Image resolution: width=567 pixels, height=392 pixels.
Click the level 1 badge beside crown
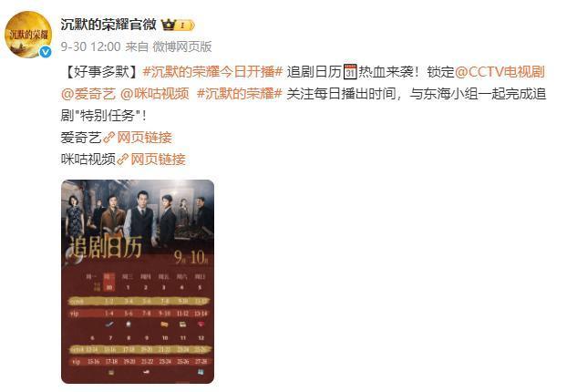coord(185,25)
